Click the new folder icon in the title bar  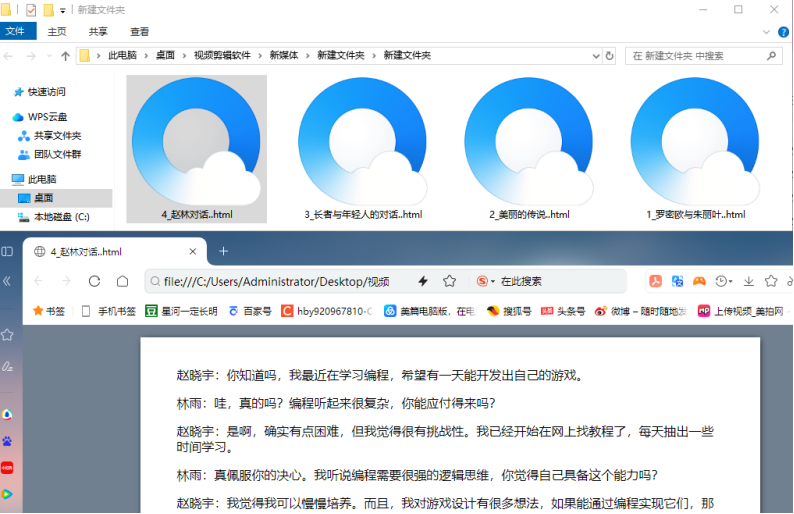pos(49,10)
